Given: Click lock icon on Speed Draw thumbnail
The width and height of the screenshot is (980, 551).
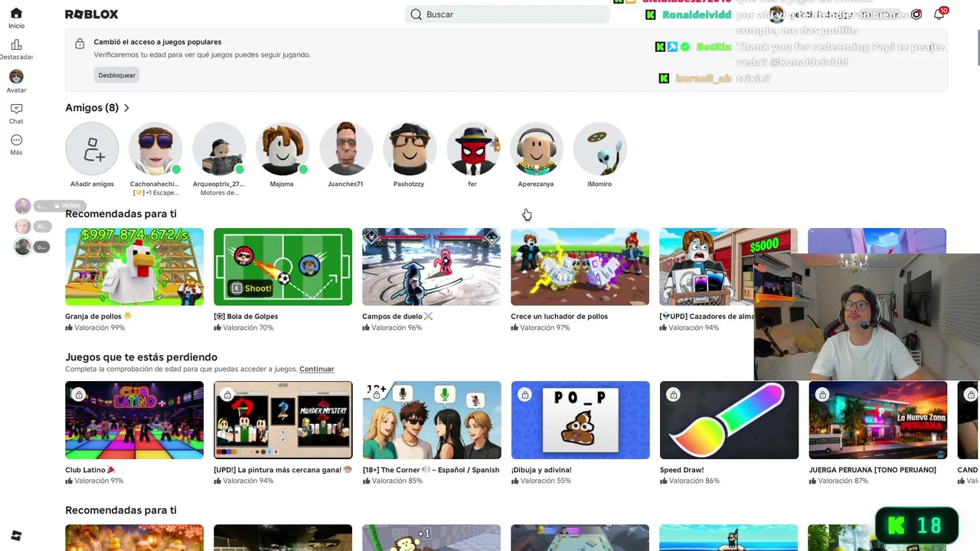Looking at the screenshot, I should (x=673, y=395).
